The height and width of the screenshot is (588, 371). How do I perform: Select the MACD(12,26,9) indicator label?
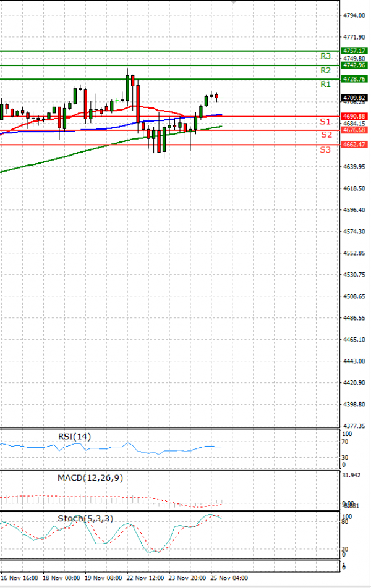pos(90,478)
